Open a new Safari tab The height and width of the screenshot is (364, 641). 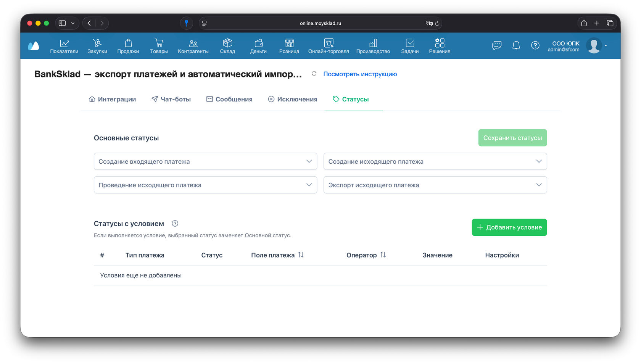597,23
